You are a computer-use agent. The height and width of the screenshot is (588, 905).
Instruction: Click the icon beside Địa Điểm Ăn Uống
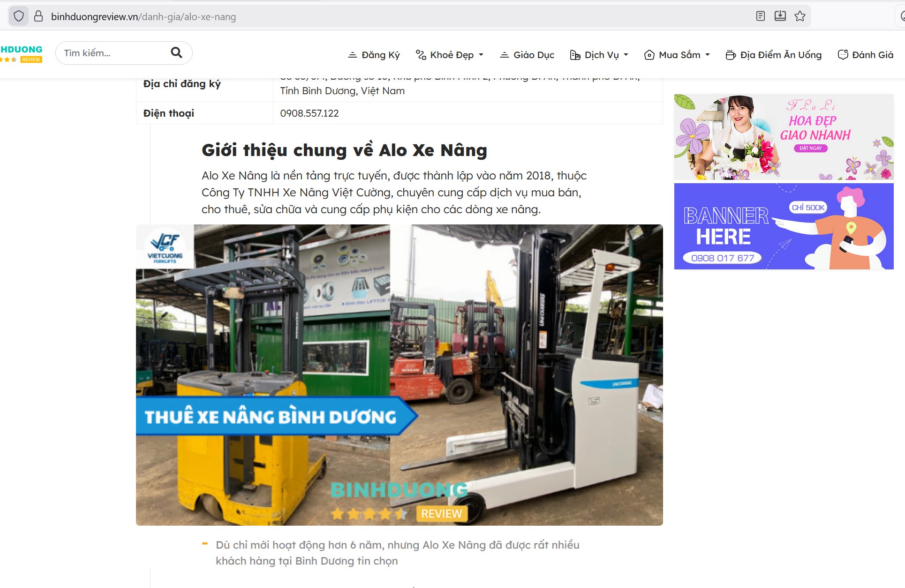[x=731, y=55]
